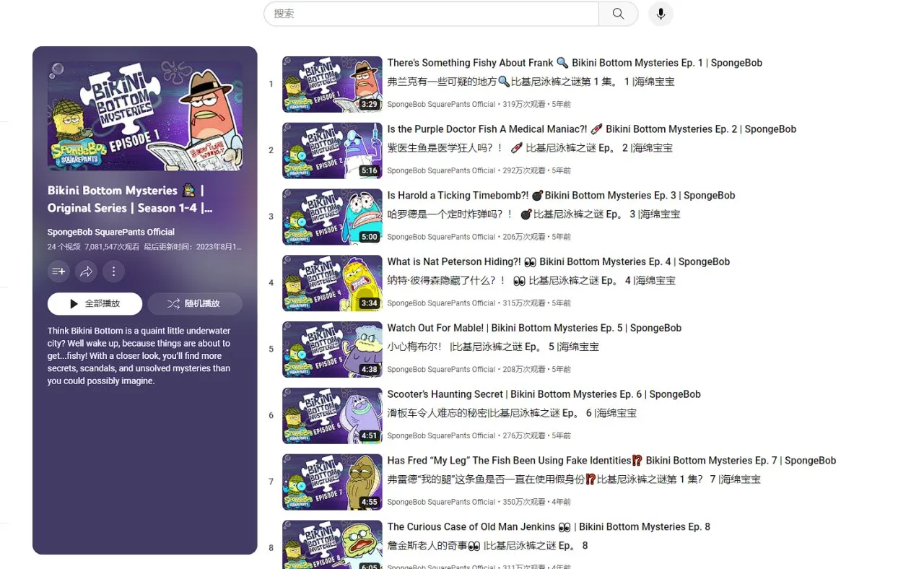The width and height of the screenshot is (924, 569).
Task: Click the 3:29 duration badge
Action: coord(370,105)
